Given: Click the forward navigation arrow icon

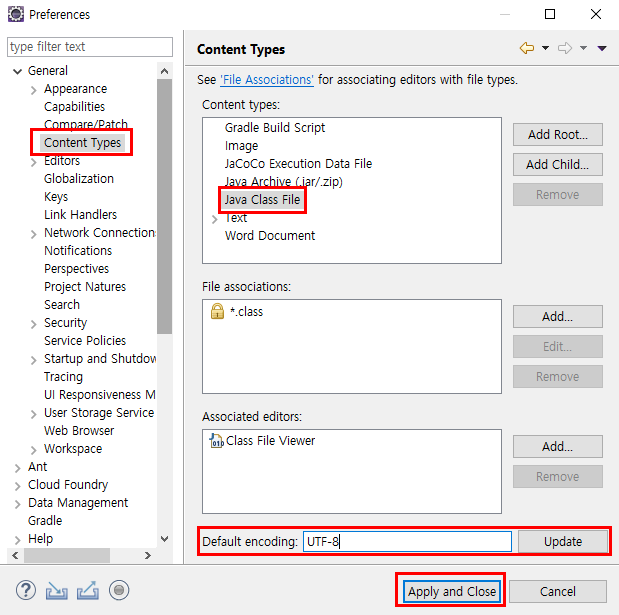Looking at the screenshot, I should click(x=565, y=48).
